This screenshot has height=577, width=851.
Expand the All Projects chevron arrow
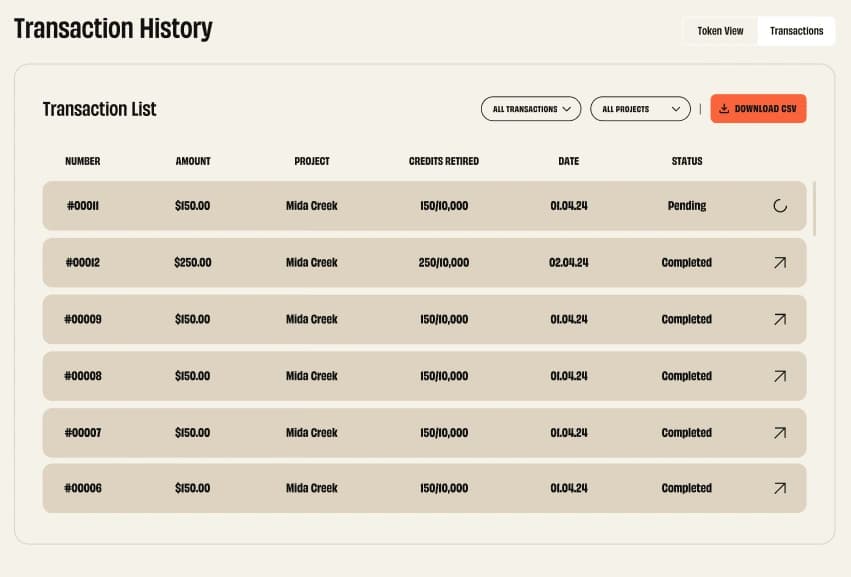pyautogui.click(x=676, y=109)
